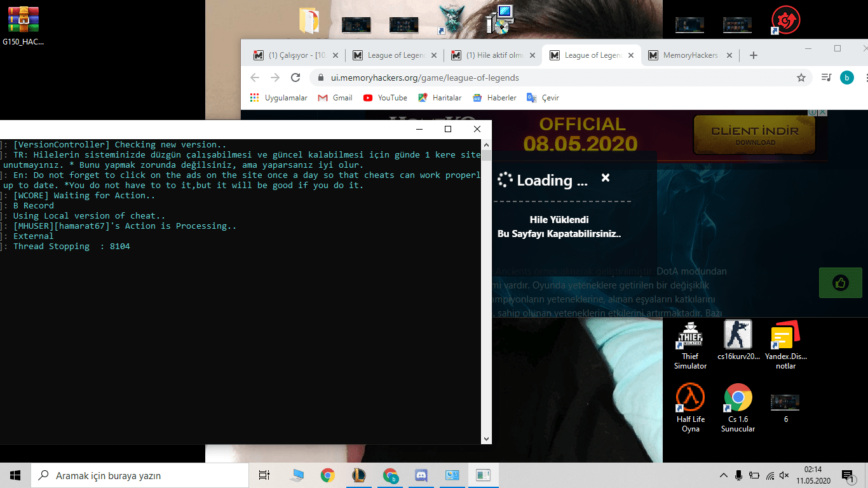Select the active League of Legends tab
The image size is (868, 488).
click(x=592, y=55)
